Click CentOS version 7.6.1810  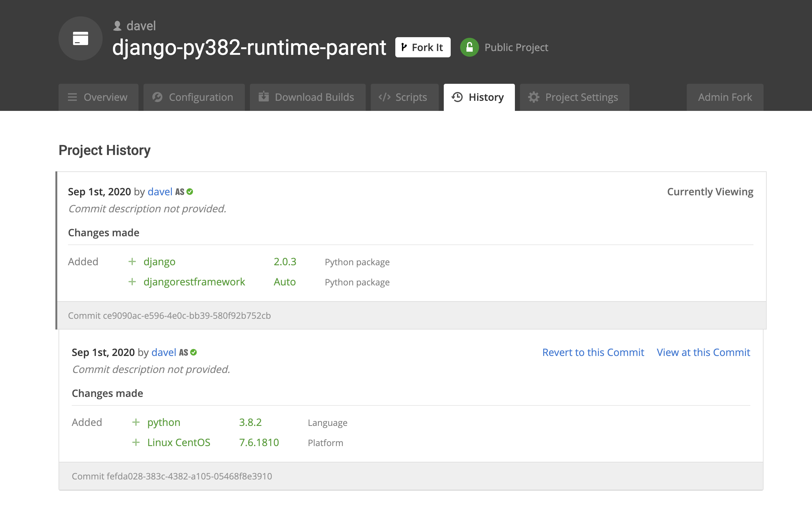click(259, 442)
